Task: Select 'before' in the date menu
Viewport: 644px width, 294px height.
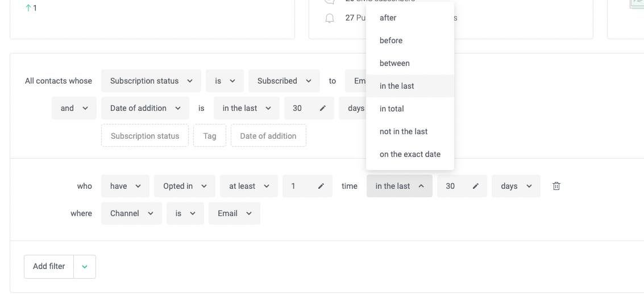Action: click(x=410, y=40)
